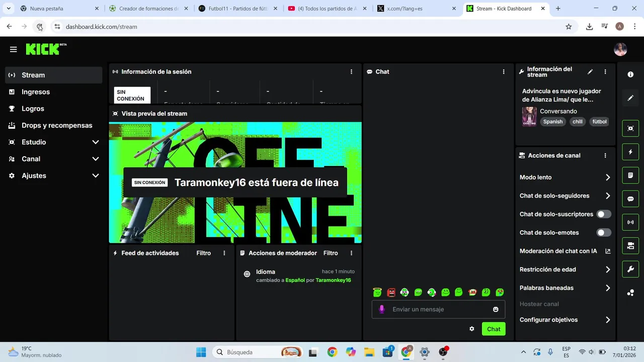
Task: Click Moderación del chat con IA label
Action: pyautogui.click(x=558, y=251)
